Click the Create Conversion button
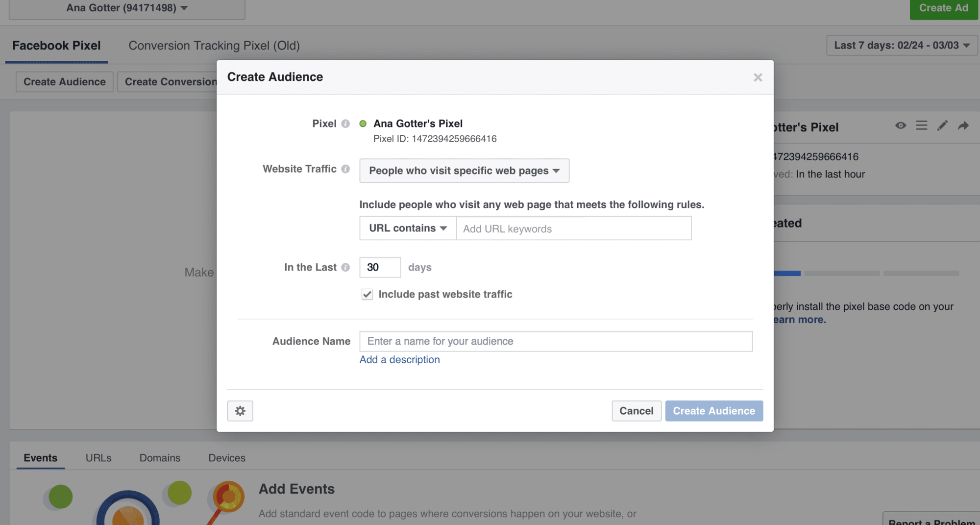The width and height of the screenshot is (980, 525). pos(168,82)
